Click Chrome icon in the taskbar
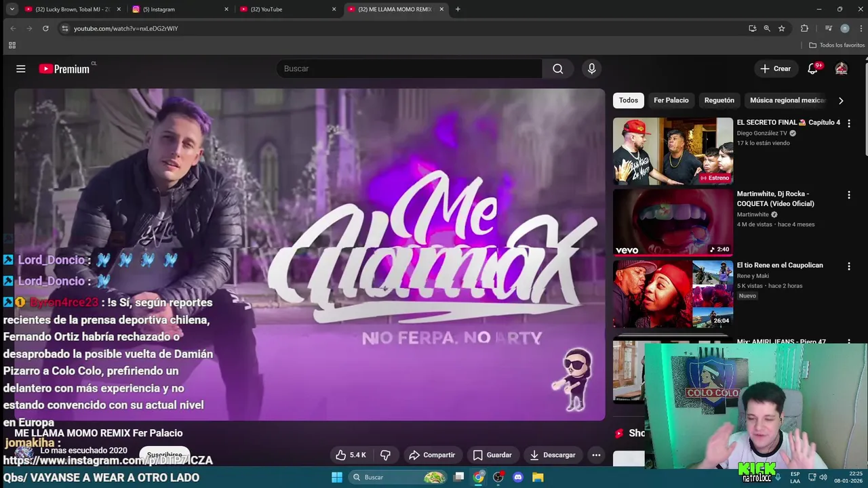 (x=479, y=477)
